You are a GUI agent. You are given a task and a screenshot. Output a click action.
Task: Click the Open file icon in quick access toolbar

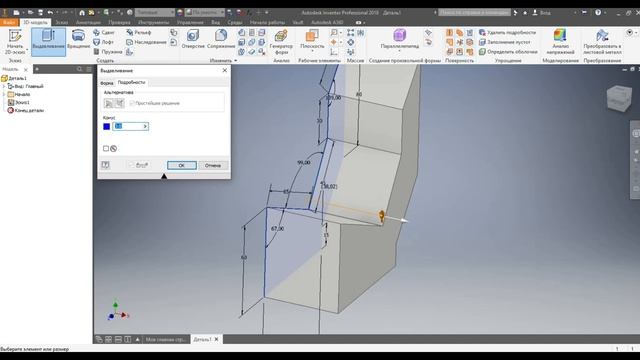click(31, 13)
